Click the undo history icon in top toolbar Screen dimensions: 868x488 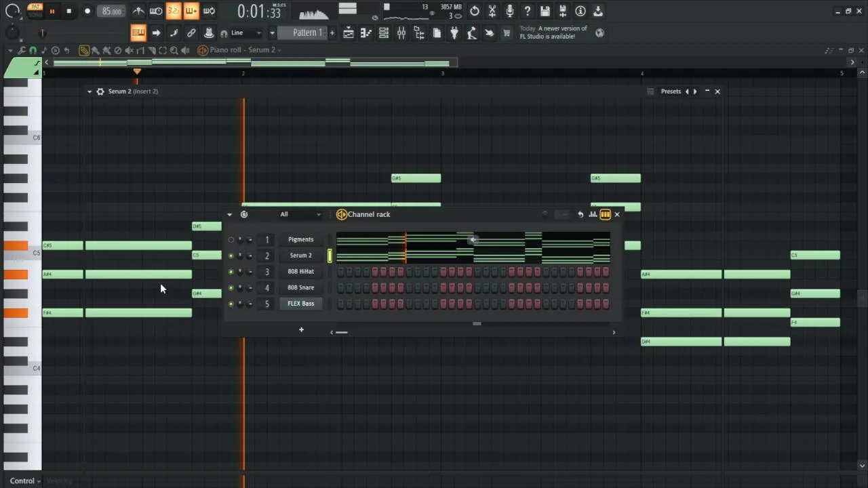click(475, 11)
